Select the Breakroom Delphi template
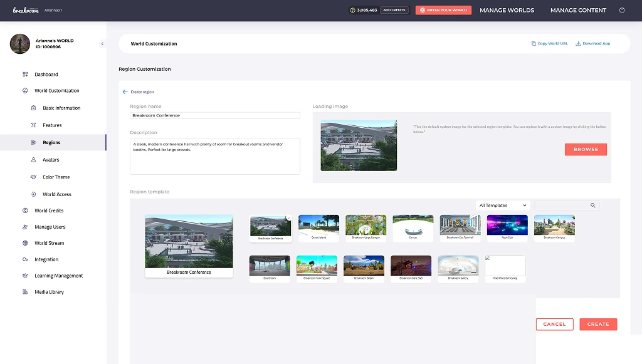This screenshot has width=642, height=364. (364, 269)
